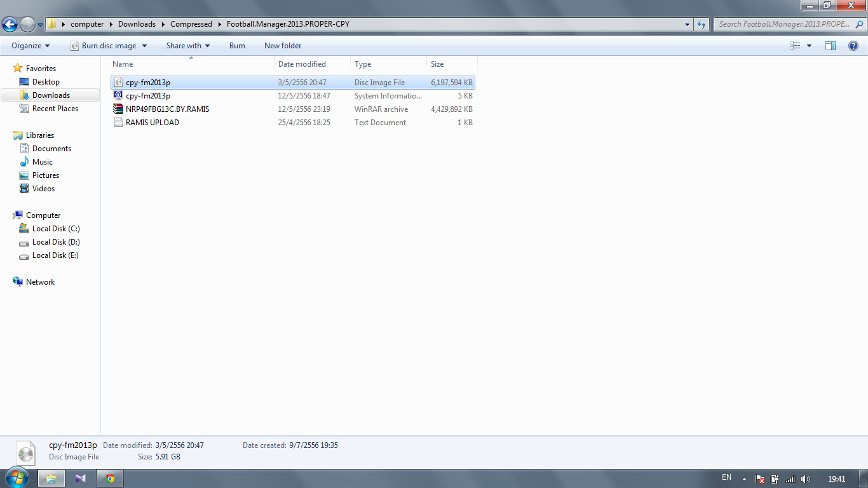Image resolution: width=868 pixels, height=488 pixels.
Task: Go back using the Back arrow button
Action: [10, 25]
